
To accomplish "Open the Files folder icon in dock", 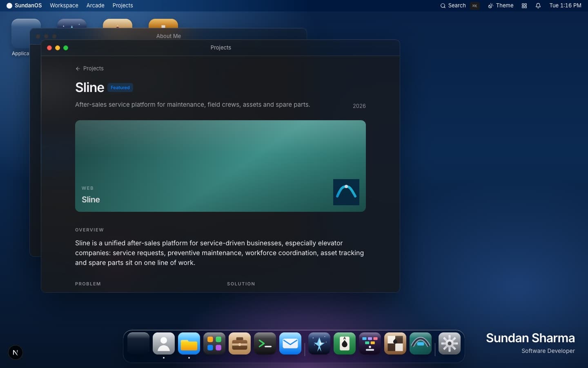I will (189, 343).
